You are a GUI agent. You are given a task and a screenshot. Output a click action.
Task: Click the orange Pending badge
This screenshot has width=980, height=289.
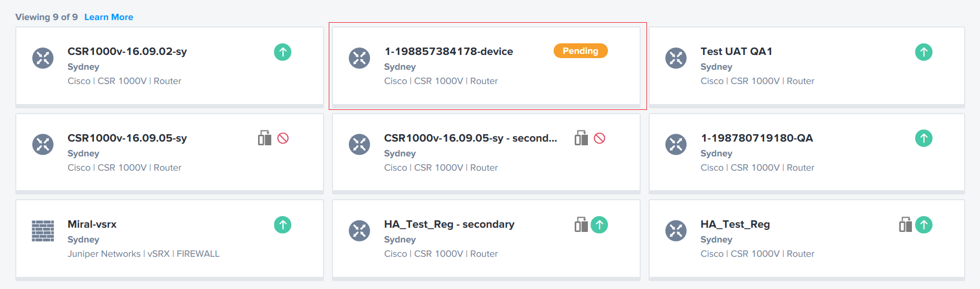581,51
